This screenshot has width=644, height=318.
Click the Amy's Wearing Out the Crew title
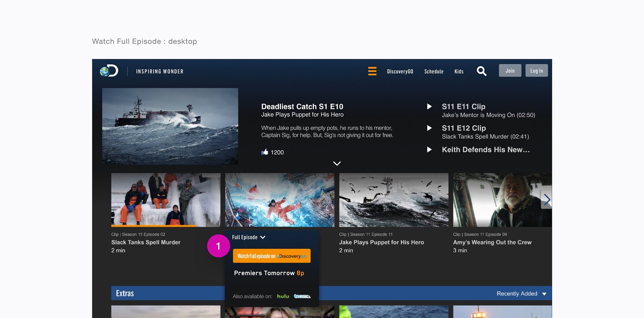(x=492, y=242)
